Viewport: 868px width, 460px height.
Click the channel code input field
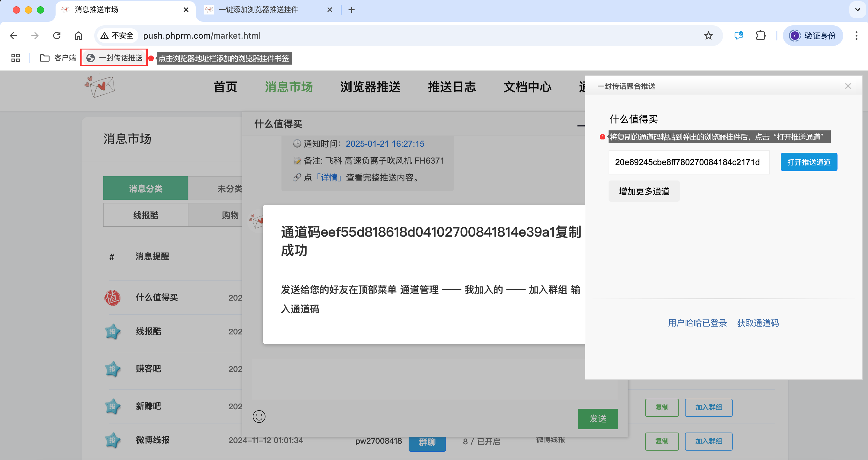coord(689,162)
